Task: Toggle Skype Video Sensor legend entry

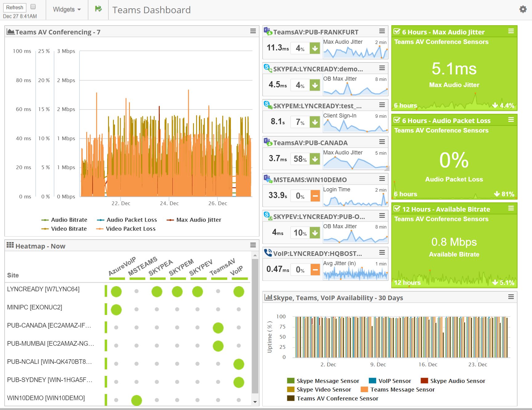Action: 319,389
